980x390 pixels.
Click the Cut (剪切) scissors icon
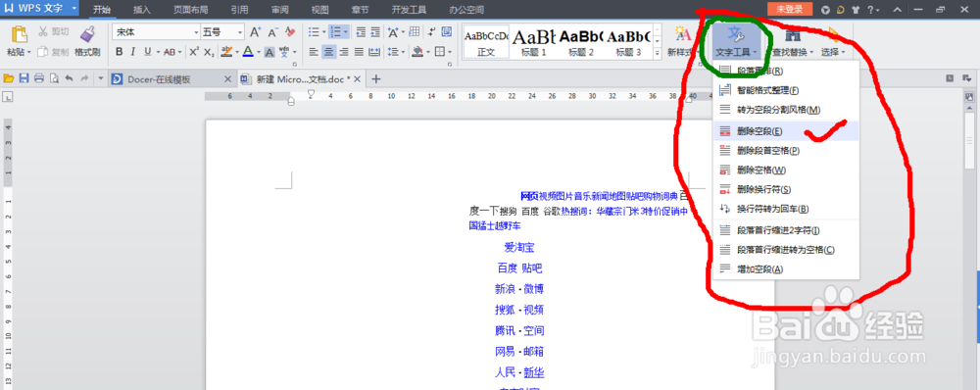point(44,31)
